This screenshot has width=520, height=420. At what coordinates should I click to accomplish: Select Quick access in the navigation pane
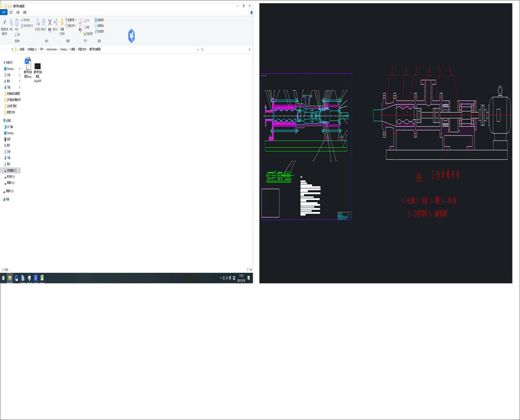(8, 62)
